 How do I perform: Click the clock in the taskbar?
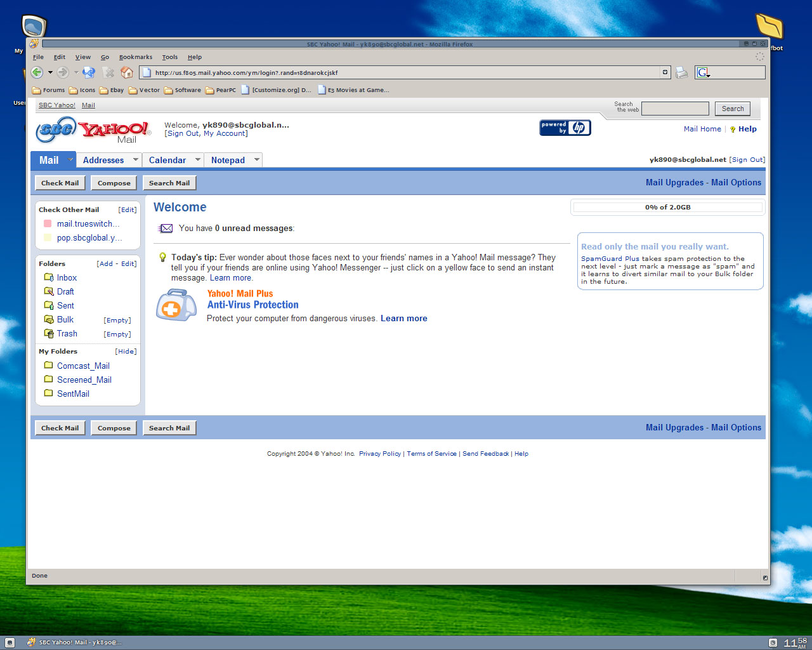tap(795, 642)
